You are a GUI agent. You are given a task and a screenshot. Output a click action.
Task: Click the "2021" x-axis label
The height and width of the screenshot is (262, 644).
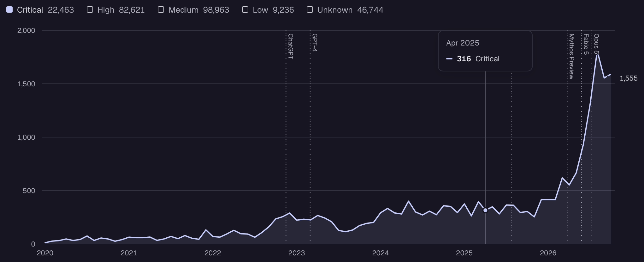(x=129, y=253)
